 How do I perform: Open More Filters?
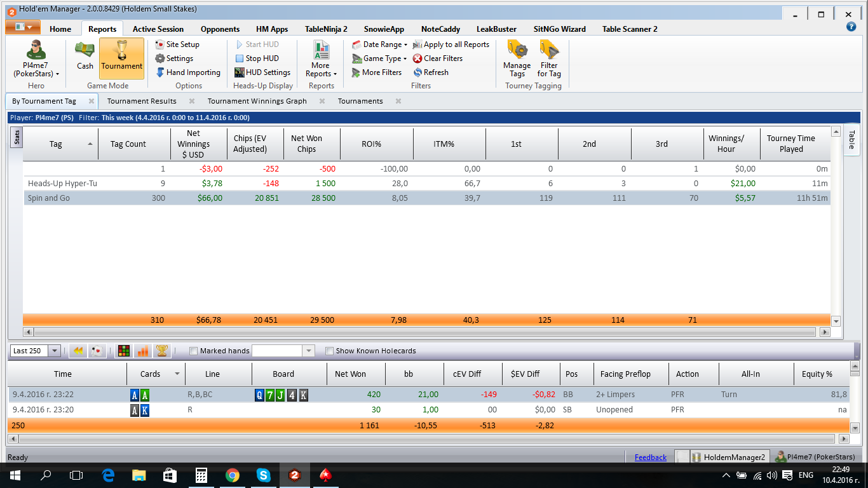coord(377,72)
